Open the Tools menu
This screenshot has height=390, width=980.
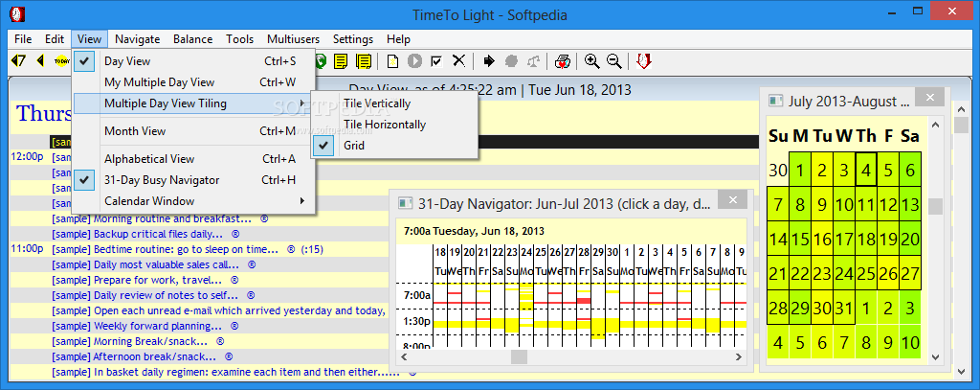pyautogui.click(x=240, y=39)
